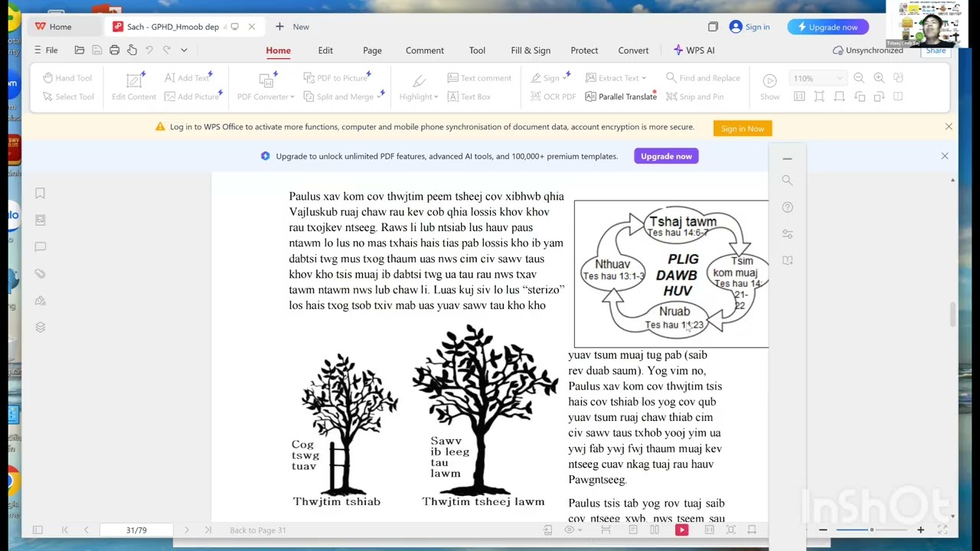Open the Convert tab
The width and height of the screenshot is (980, 551).
click(x=633, y=51)
